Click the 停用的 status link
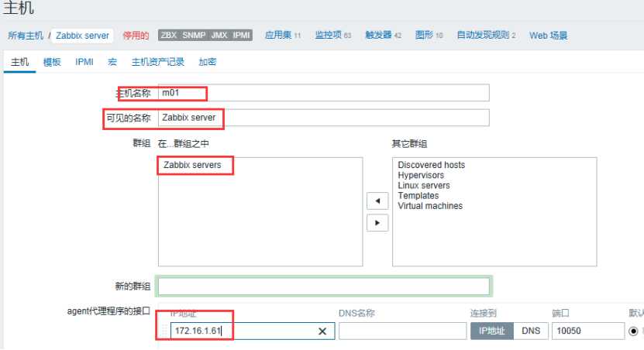Screen dimensions: 644x350 (x=136, y=36)
